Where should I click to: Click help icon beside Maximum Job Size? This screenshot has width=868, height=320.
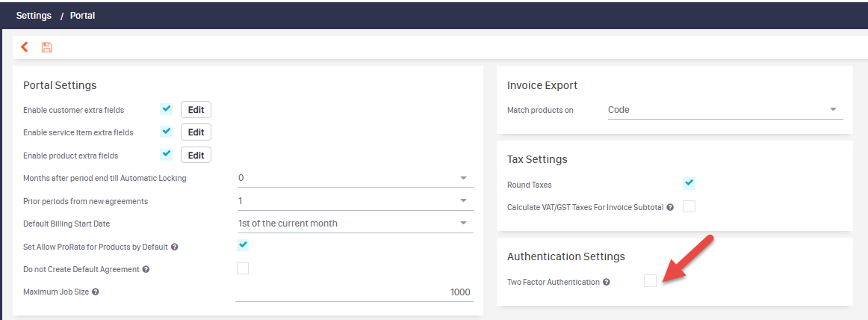pyautogui.click(x=96, y=292)
